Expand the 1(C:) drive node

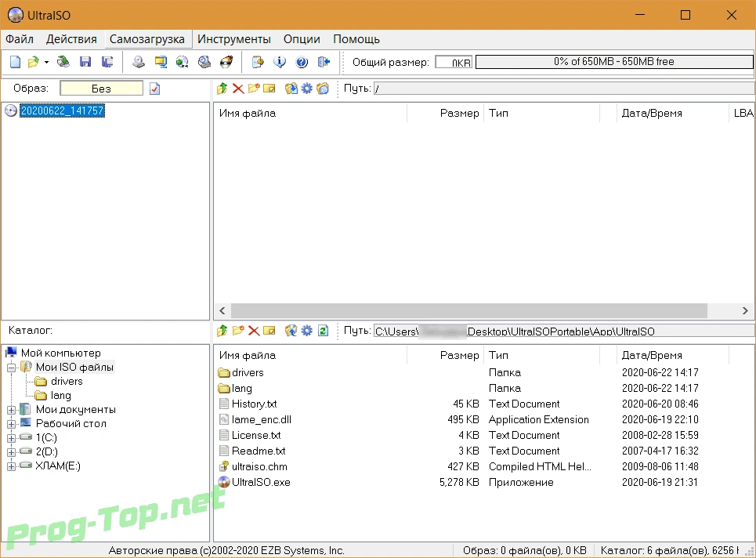click(12, 438)
